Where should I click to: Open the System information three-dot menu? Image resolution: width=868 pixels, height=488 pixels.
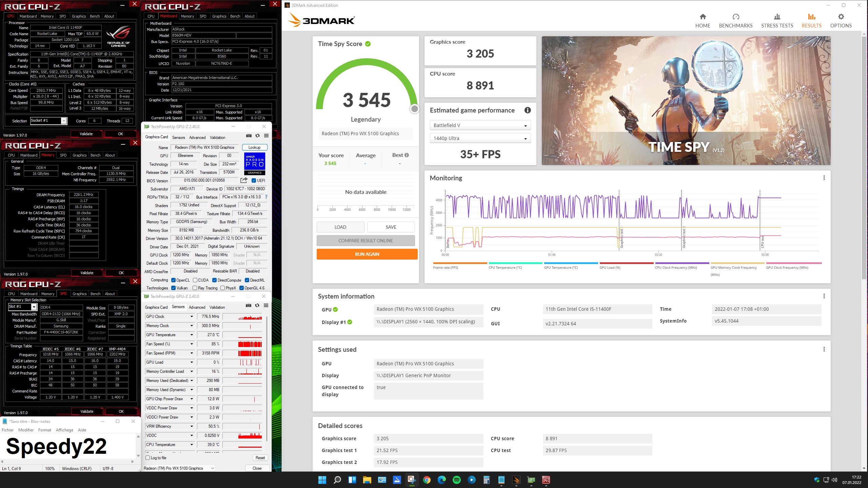(824, 296)
